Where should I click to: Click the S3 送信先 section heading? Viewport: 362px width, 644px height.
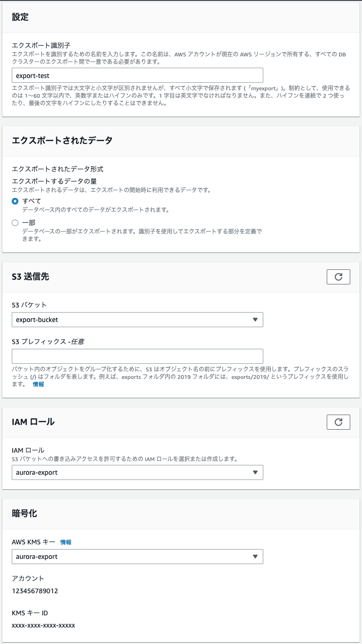30,277
